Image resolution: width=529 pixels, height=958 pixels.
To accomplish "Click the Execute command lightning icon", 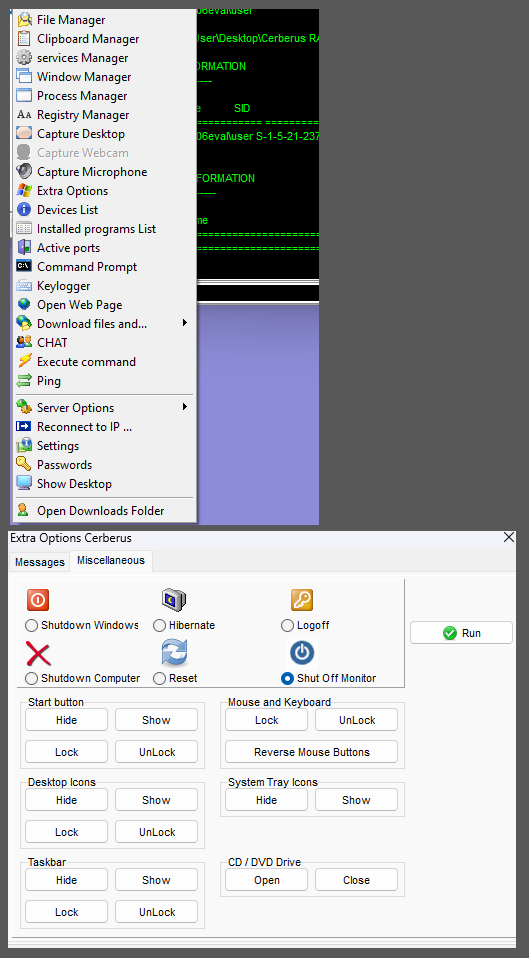I will pos(24,361).
